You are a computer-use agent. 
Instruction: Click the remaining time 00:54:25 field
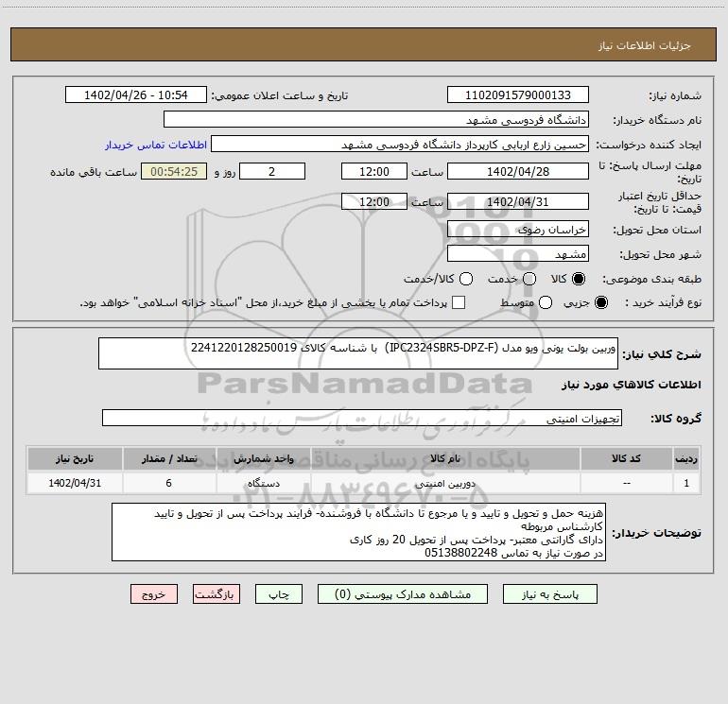pos(174,171)
